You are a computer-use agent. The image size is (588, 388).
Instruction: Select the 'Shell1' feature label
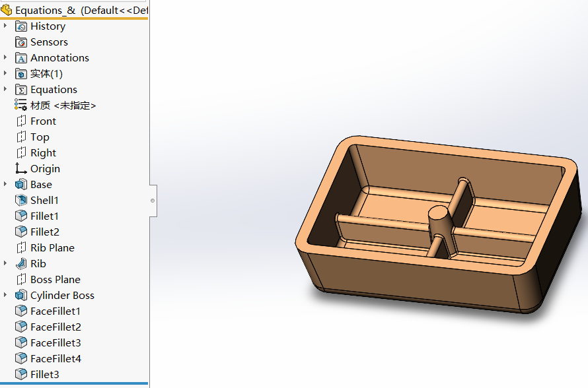(44, 201)
